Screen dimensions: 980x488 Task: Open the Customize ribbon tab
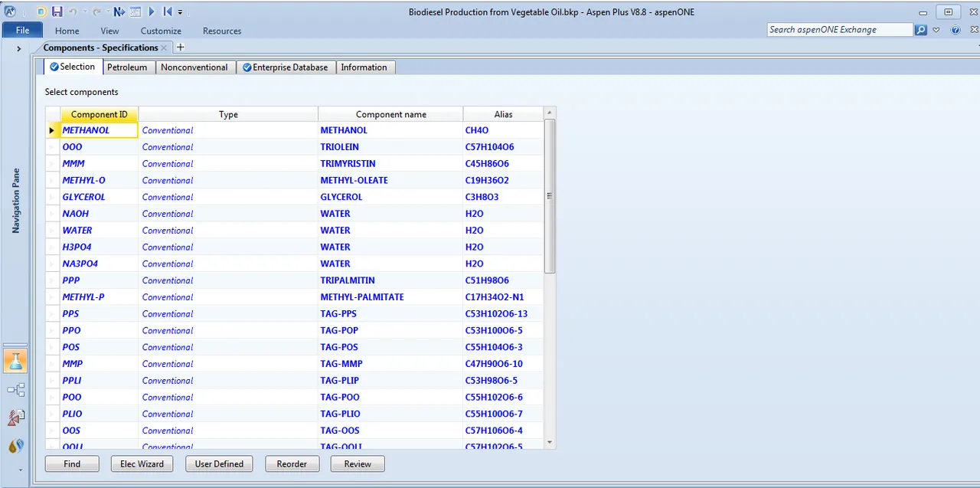pos(161,31)
